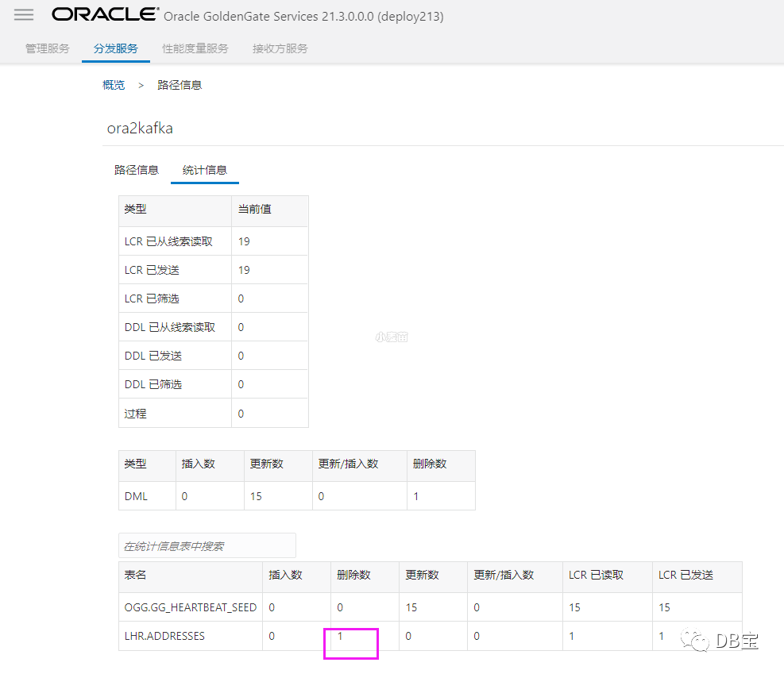This screenshot has height=674, width=784.
Task: Click the Oracle GoldenGate Services version title
Action: click(x=303, y=17)
